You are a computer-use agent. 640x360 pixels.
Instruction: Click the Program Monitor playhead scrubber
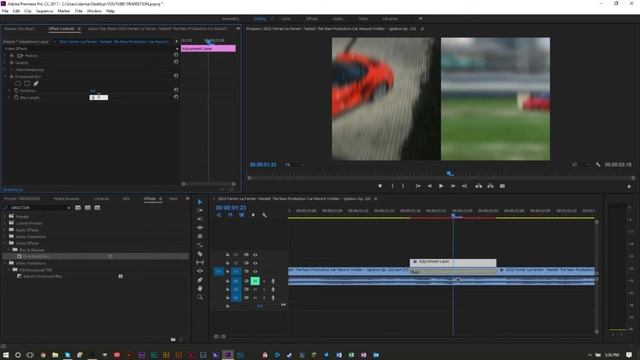449,173
